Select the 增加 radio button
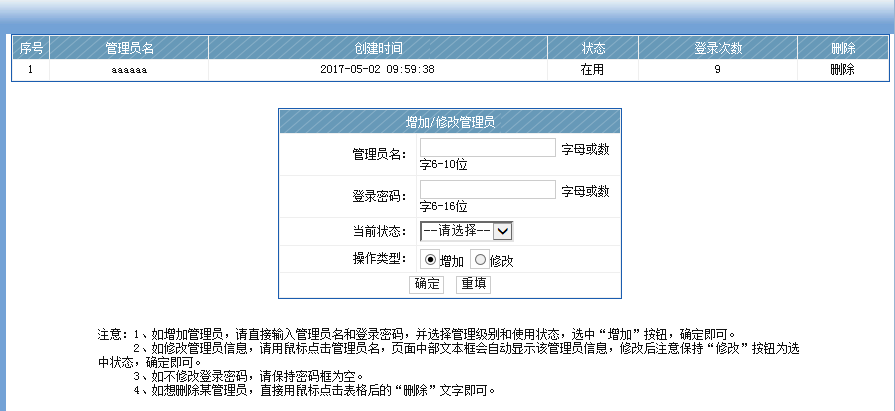Viewport: 895px width, 411px height. tap(430, 260)
